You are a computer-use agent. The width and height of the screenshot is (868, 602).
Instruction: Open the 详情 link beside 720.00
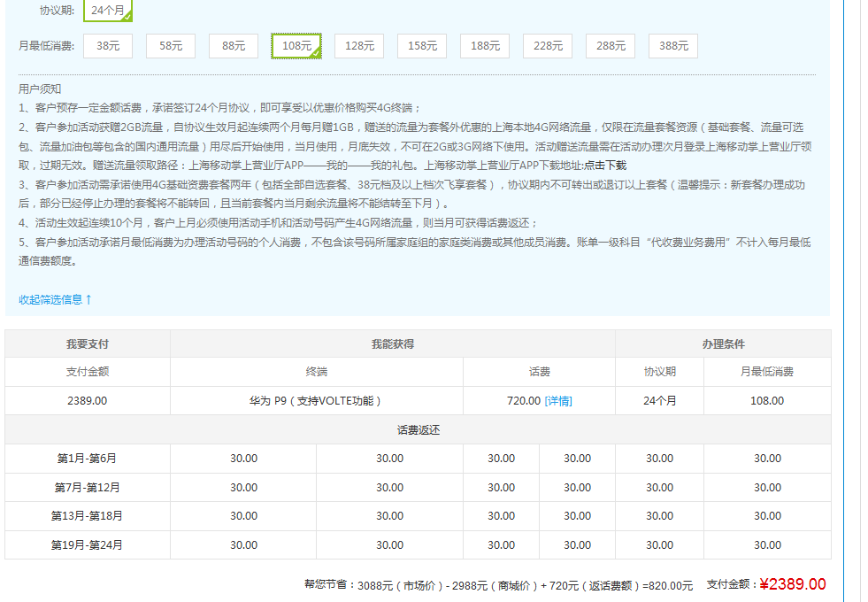coord(558,401)
